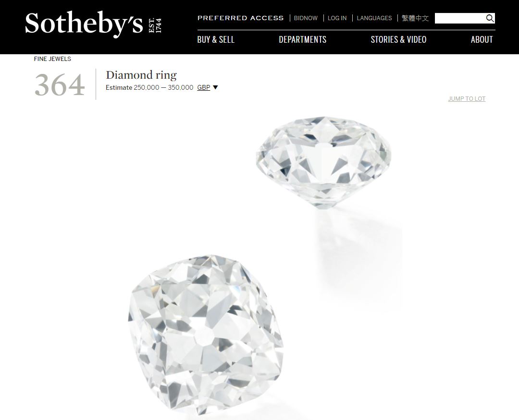
Task: Open the Buy & Sell menu
Action: pyautogui.click(x=216, y=40)
